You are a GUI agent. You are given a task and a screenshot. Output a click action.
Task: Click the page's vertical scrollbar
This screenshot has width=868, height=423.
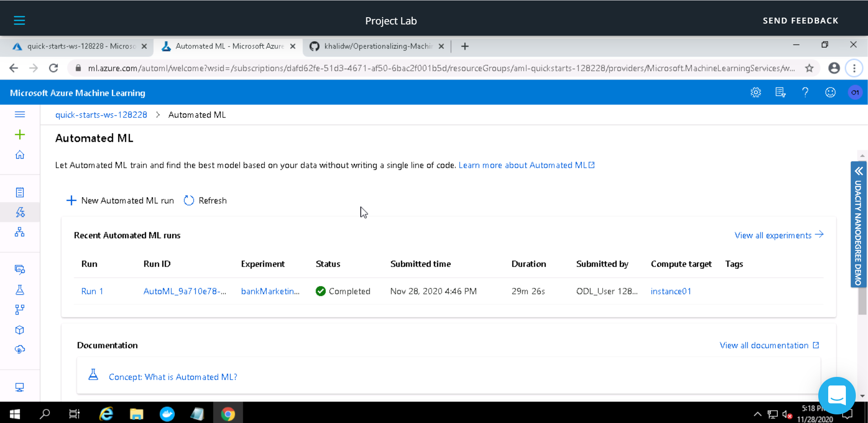(863, 276)
